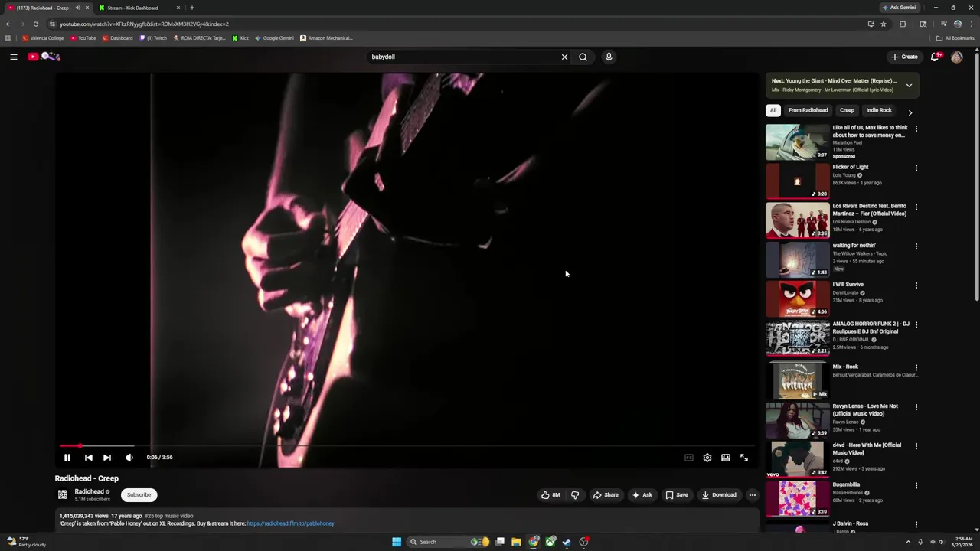Mute the video player volume
Screen dimensions: 980x551
click(129, 458)
